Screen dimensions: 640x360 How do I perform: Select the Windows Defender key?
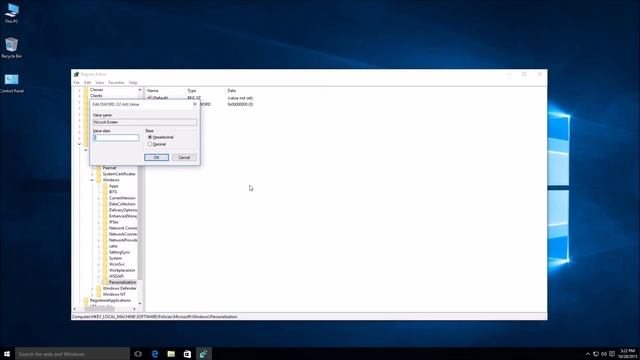119,288
